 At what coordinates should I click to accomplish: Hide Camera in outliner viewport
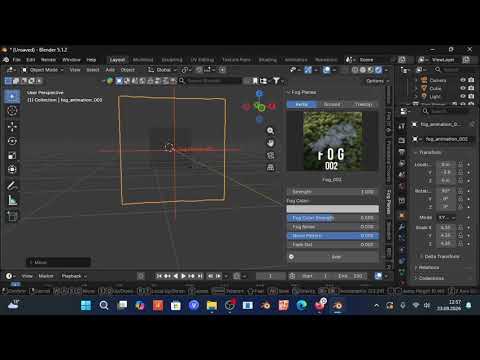pos(463,80)
